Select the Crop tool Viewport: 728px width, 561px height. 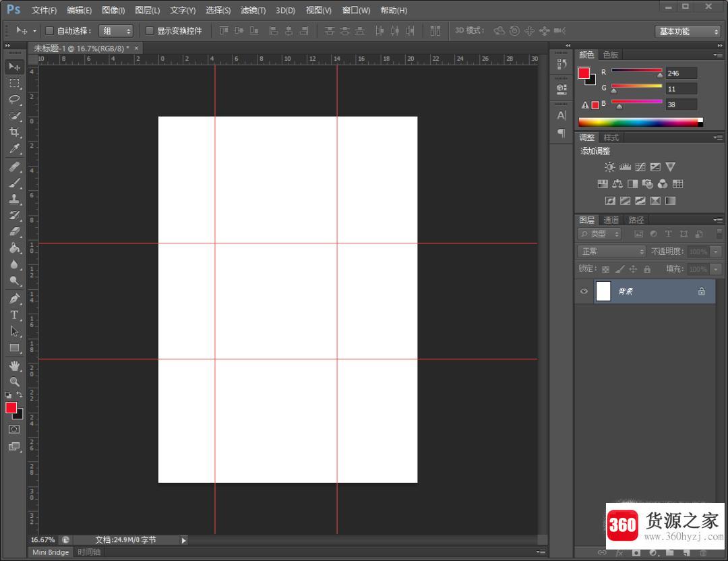[x=14, y=132]
